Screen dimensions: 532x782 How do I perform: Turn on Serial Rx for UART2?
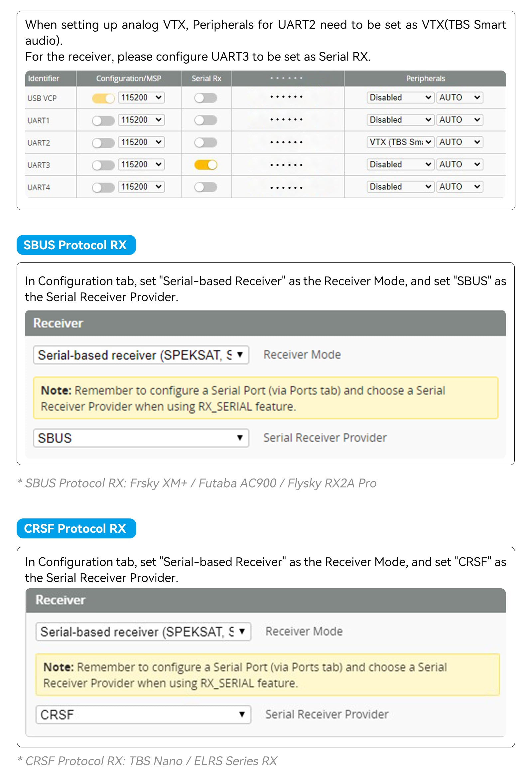tap(205, 142)
